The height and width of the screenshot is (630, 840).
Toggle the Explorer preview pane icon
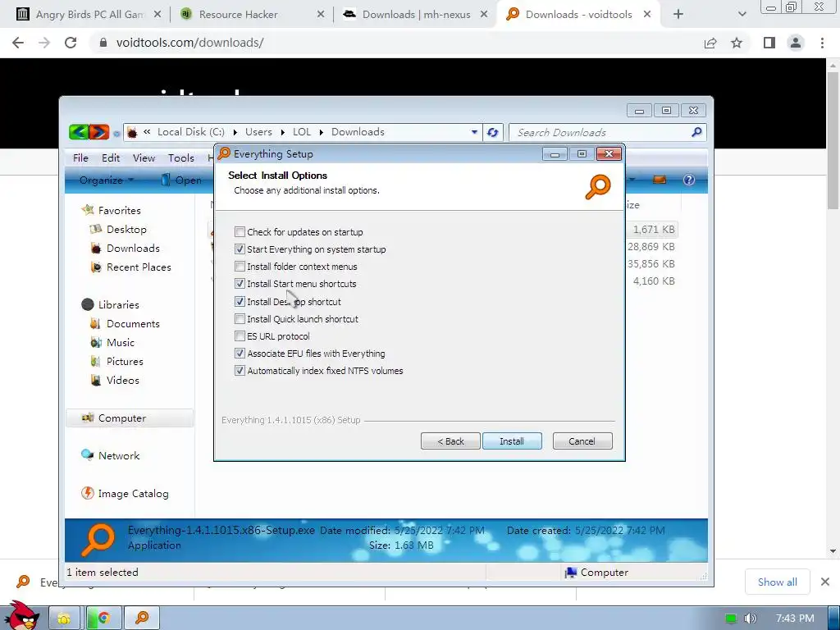(660, 180)
